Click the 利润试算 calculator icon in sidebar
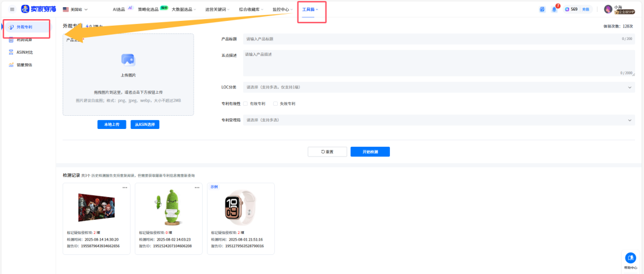Screen dimensions: 644x274 click(x=11, y=40)
